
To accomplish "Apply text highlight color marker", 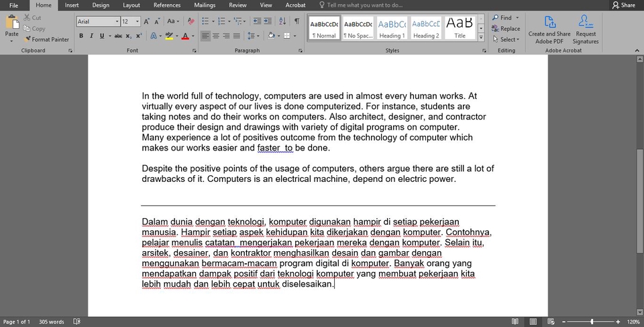I will tap(169, 36).
